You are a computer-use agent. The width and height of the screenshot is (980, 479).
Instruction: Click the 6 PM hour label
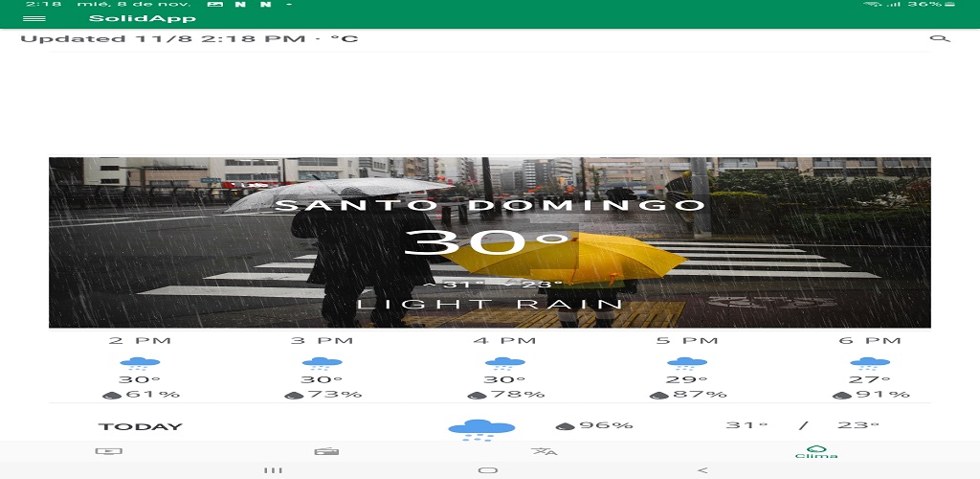(870, 341)
